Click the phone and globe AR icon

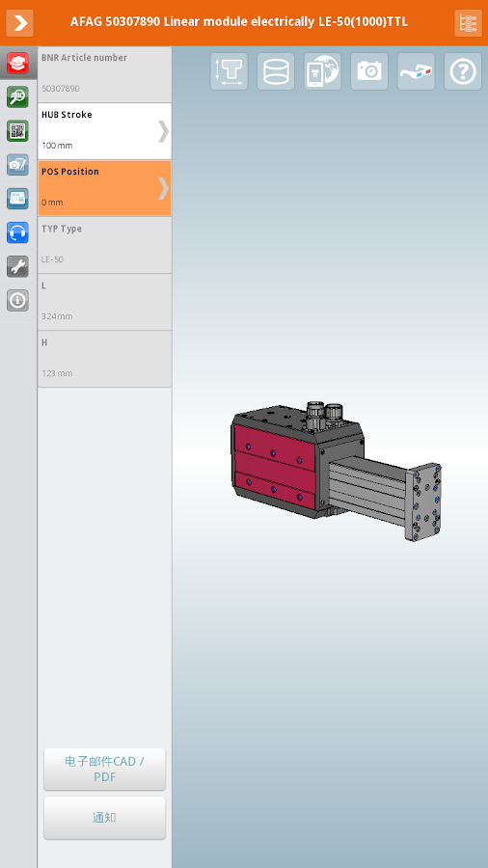coord(322,71)
